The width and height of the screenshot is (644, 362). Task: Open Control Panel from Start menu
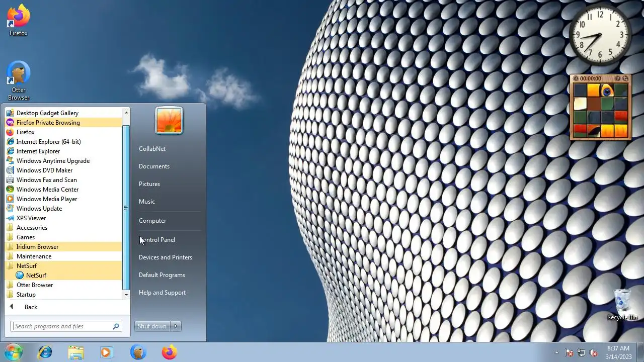coord(169,240)
